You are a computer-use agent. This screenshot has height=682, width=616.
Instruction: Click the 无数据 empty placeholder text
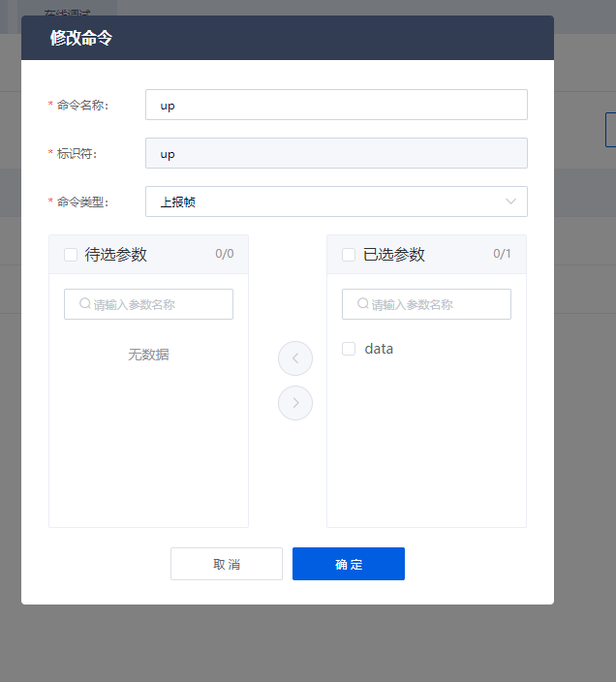148,355
